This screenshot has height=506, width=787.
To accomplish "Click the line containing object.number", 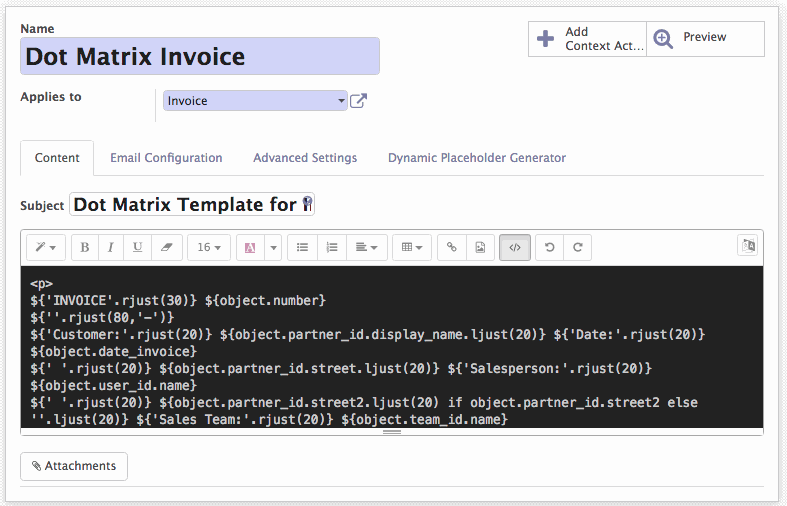I will (178, 301).
